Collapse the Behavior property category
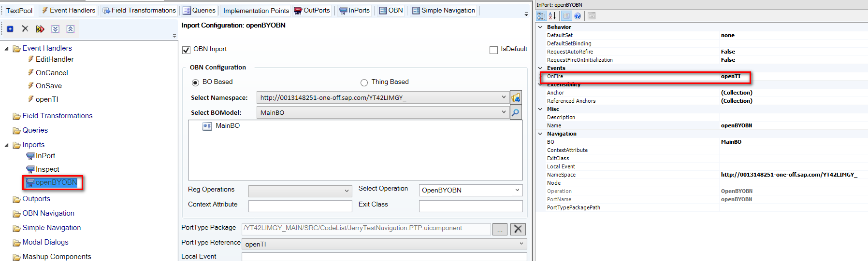Image resolution: width=868 pixels, height=261 pixels. [x=540, y=27]
